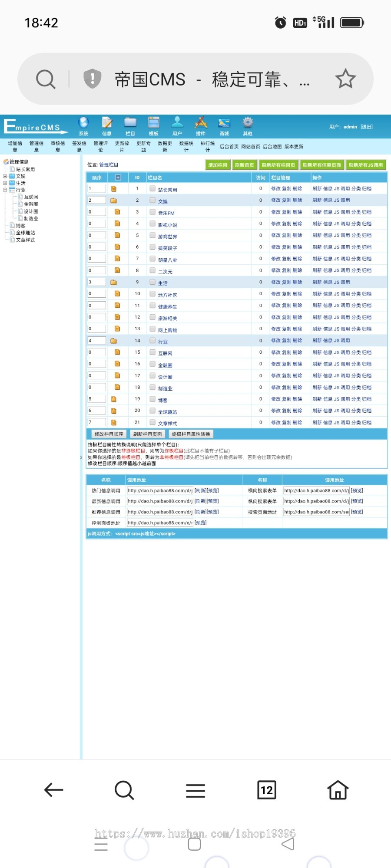Image resolution: width=391 pixels, height=868 pixels.
Task: Tap the browser address bar title
Action: (x=212, y=79)
